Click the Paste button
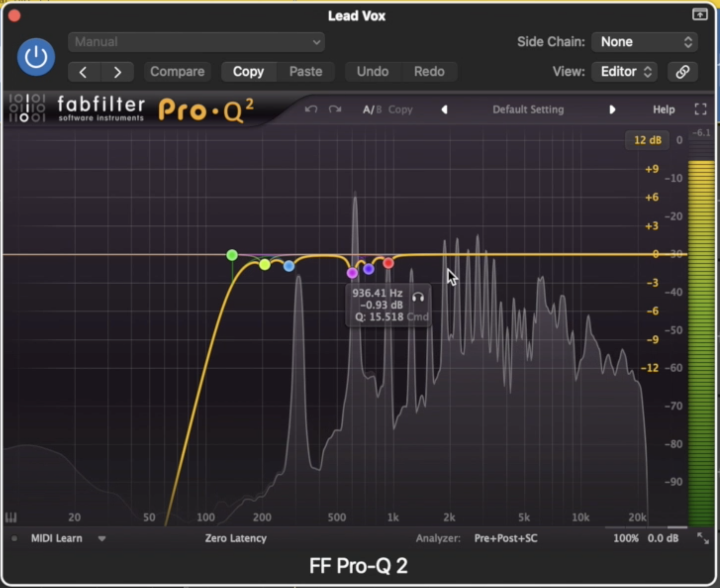The height and width of the screenshot is (588, 720). [306, 71]
